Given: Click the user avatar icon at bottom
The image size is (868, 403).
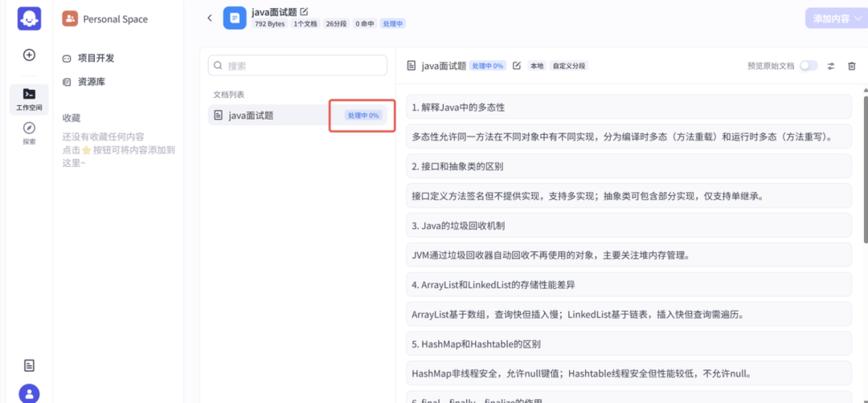Looking at the screenshot, I should 30,393.
